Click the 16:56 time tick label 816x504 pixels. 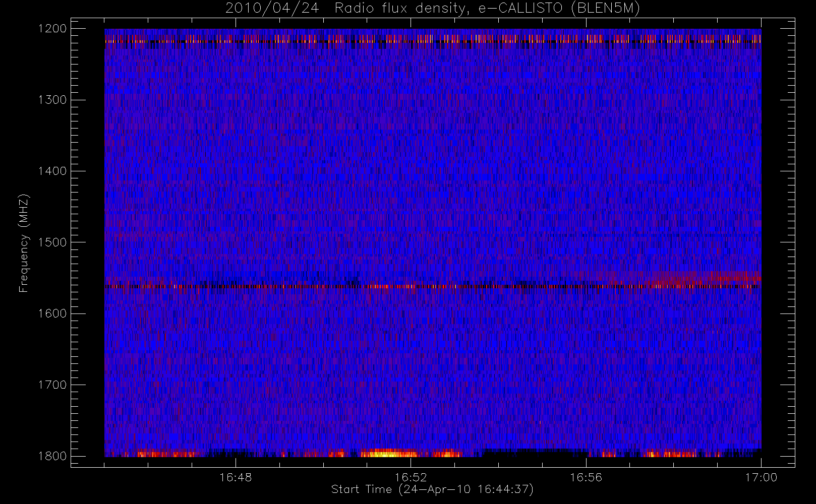point(586,477)
